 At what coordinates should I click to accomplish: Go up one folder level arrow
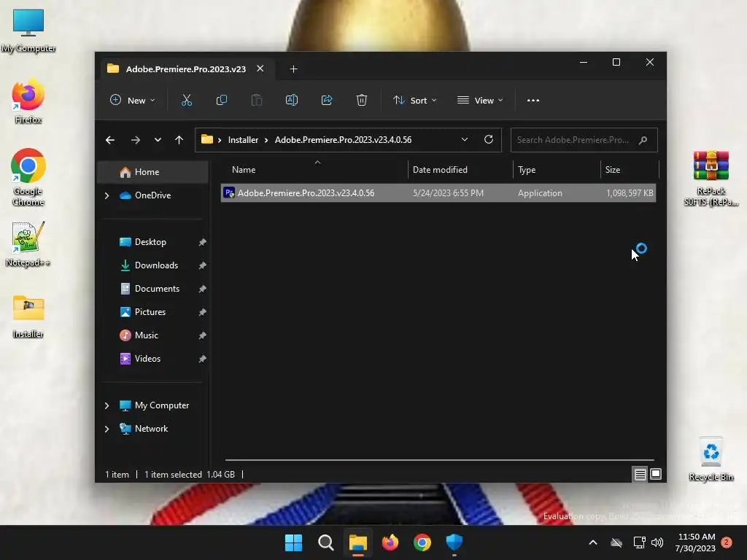pos(179,140)
